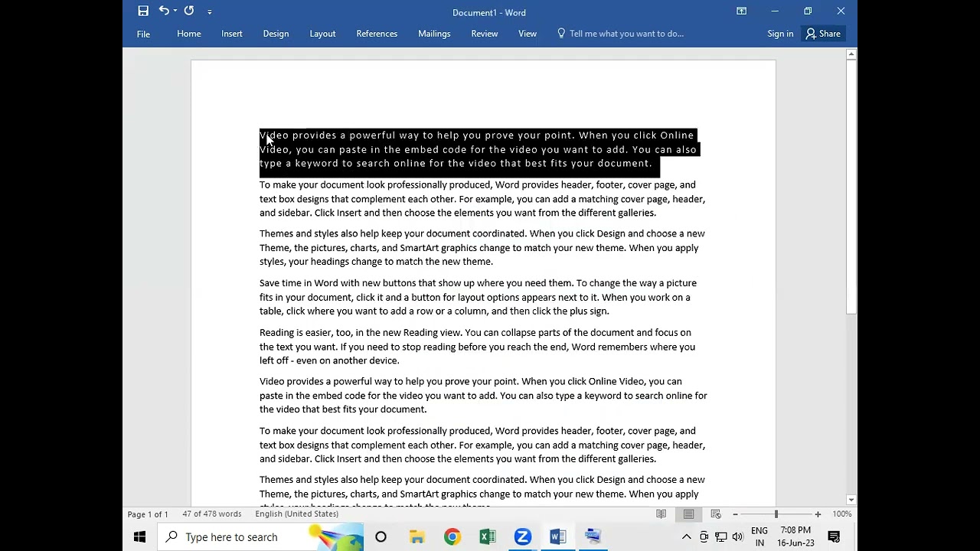Screen dimensions: 980x551
Task: Open Excel from the taskbar
Action: click(488, 537)
